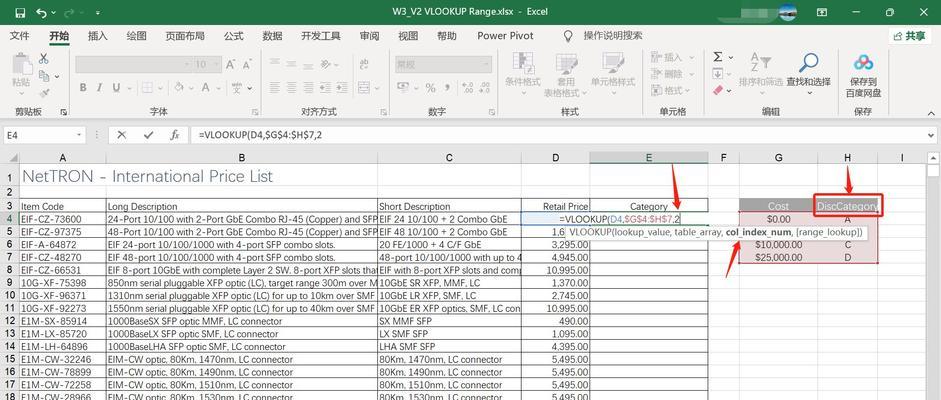Click the 操作说明搜索 search box
Image resolution: width=941 pixels, height=400 pixels.
(x=613, y=36)
